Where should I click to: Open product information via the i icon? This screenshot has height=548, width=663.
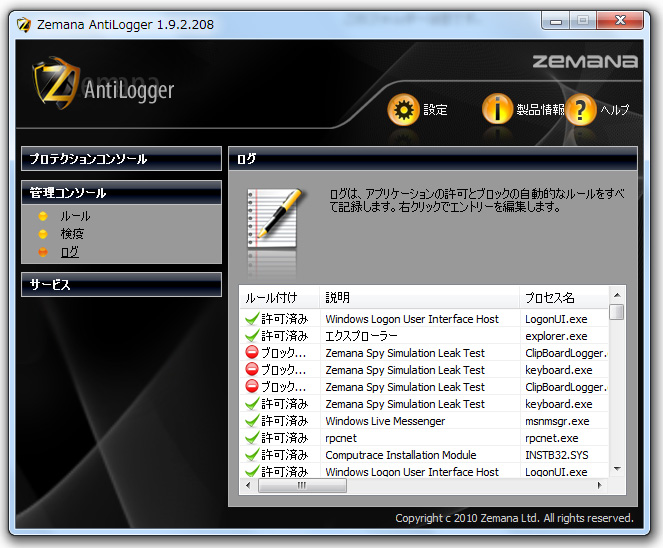[498, 109]
